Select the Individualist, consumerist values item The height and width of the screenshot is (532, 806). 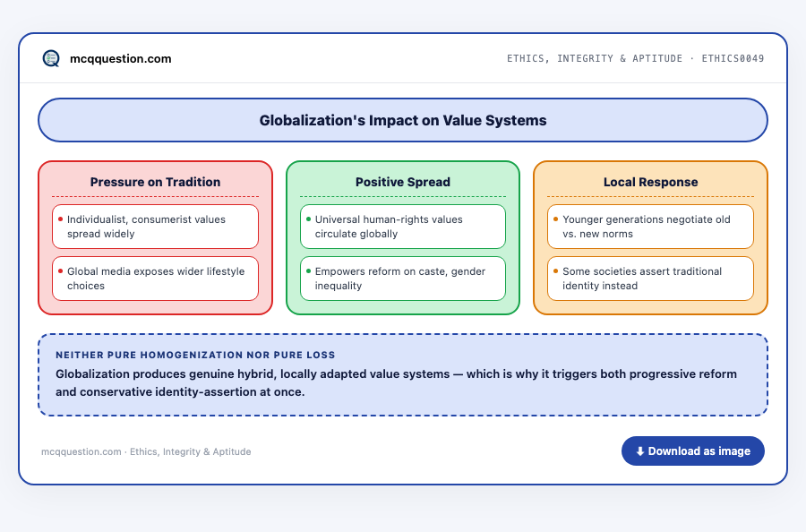coord(155,227)
